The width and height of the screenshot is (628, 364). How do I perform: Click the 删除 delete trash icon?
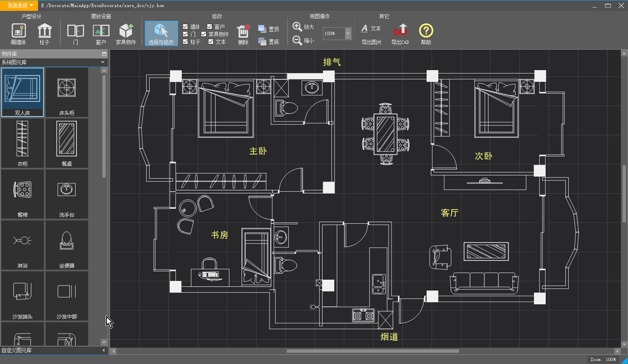tap(243, 34)
